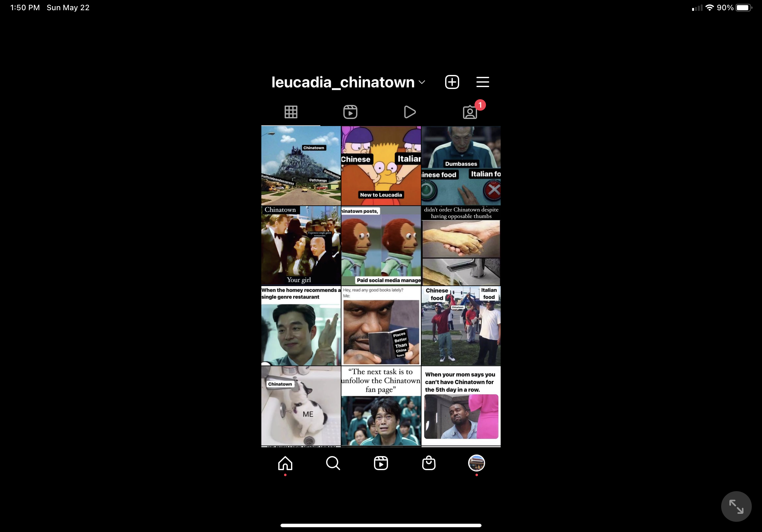Switch to the Reels profile tab

point(350,112)
